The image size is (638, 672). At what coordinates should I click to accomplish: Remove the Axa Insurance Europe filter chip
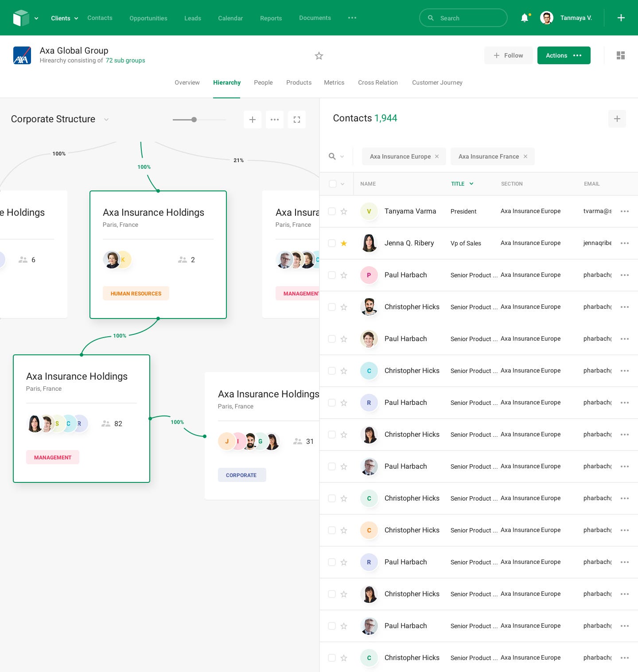coord(437,156)
